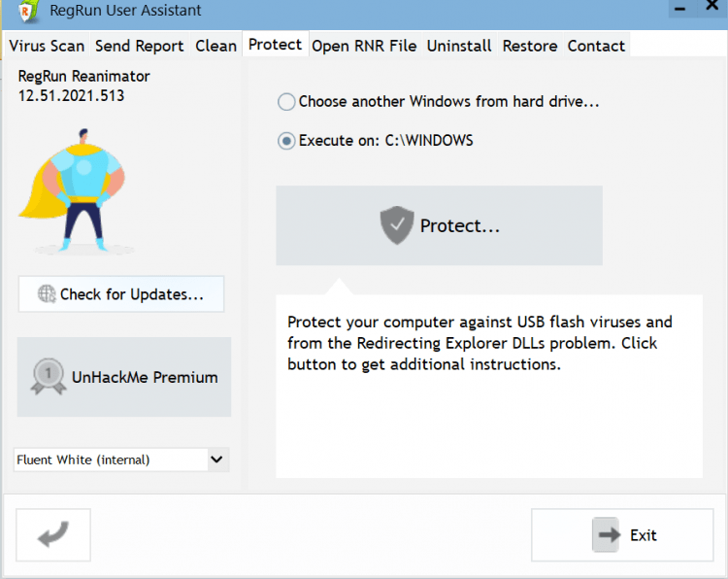Click the exit arrow icon

point(606,535)
